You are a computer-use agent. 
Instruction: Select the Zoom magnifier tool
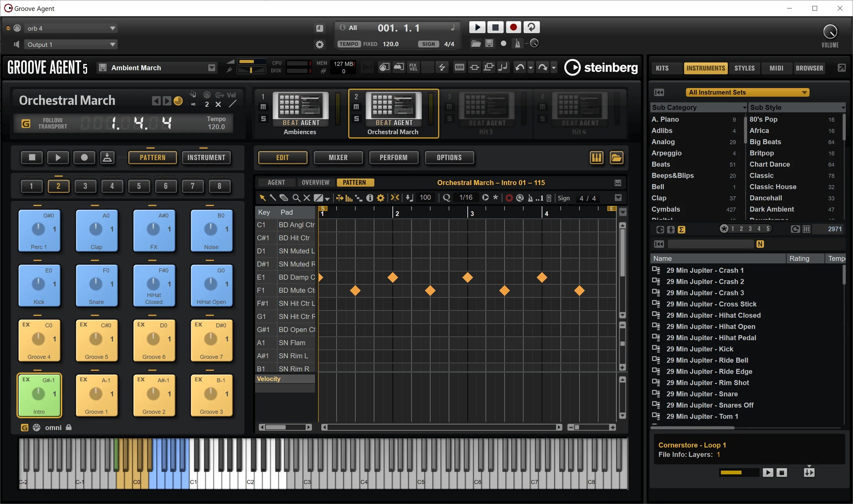pos(296,198)
